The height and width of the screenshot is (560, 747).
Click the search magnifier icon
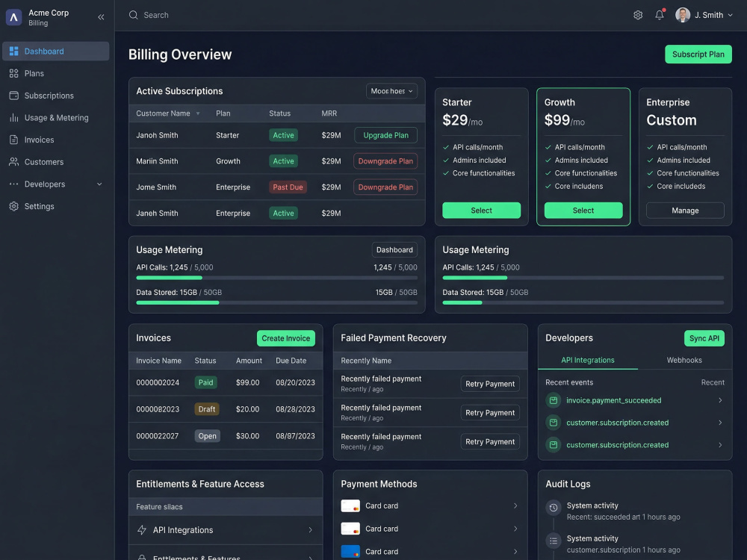134,15
